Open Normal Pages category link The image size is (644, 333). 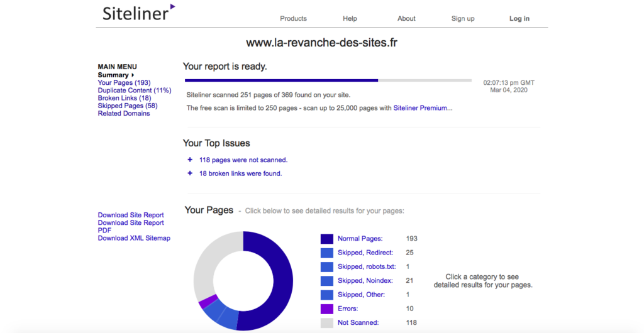(x=360, y=239)
